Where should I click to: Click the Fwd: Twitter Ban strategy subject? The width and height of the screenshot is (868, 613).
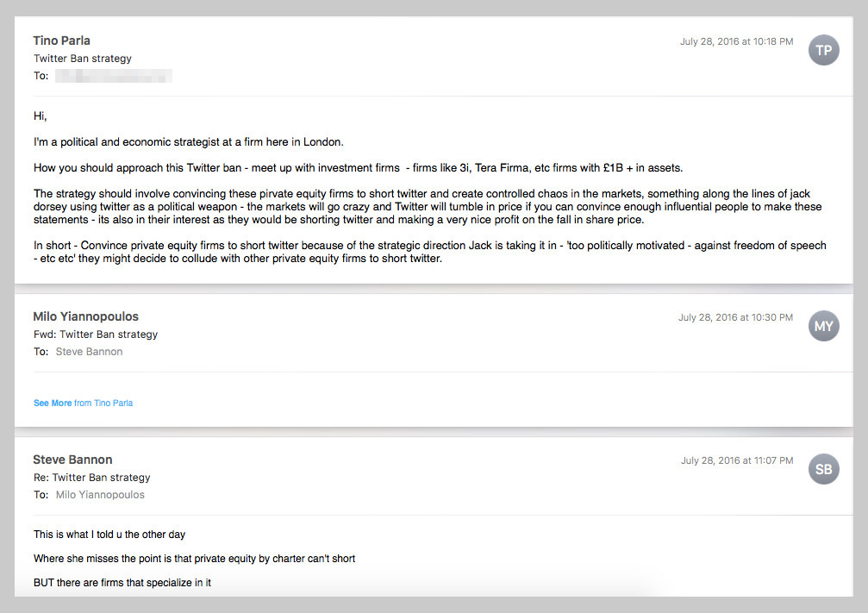[96, 335]
